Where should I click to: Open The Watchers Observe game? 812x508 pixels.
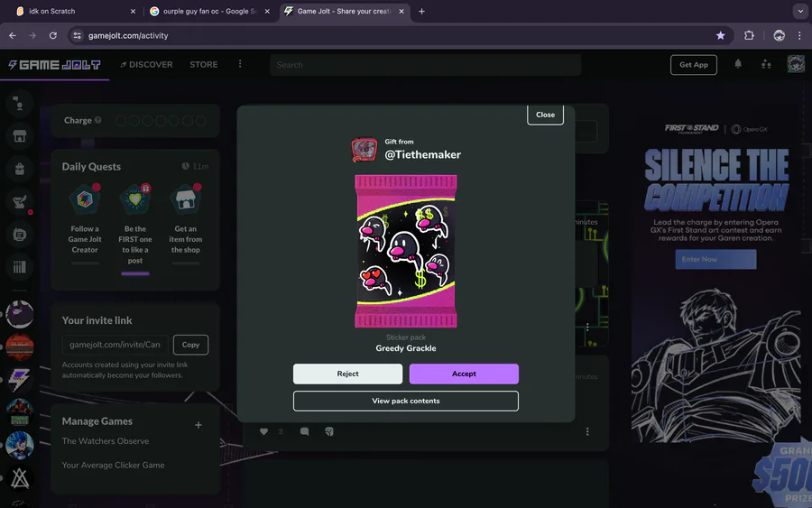106,441
